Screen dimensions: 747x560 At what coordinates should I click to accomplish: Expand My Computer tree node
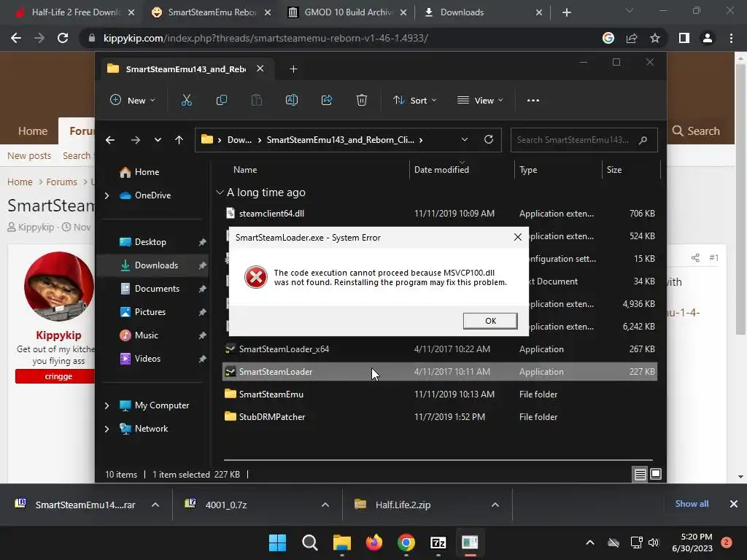[x=107, y=405]
